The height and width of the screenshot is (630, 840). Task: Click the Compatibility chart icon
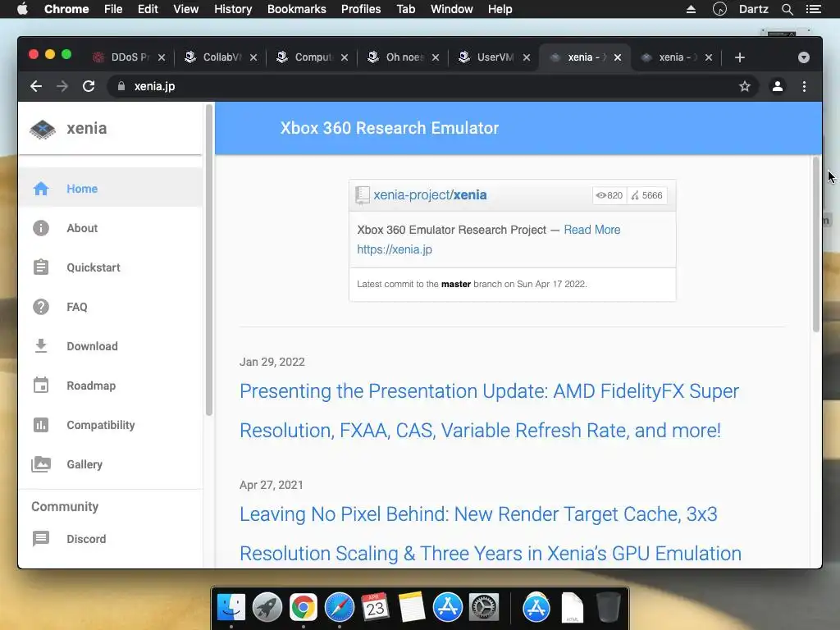(x=41, y=425)
